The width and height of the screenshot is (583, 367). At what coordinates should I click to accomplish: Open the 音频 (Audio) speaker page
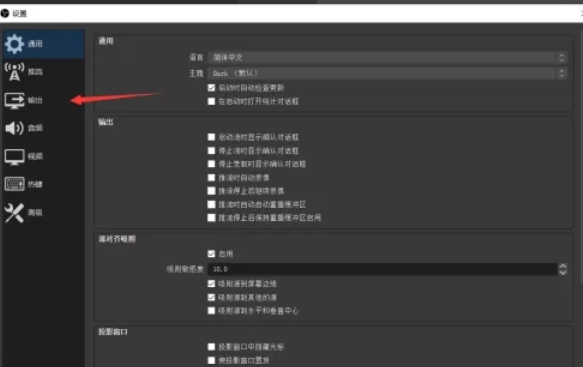(43, 128)
